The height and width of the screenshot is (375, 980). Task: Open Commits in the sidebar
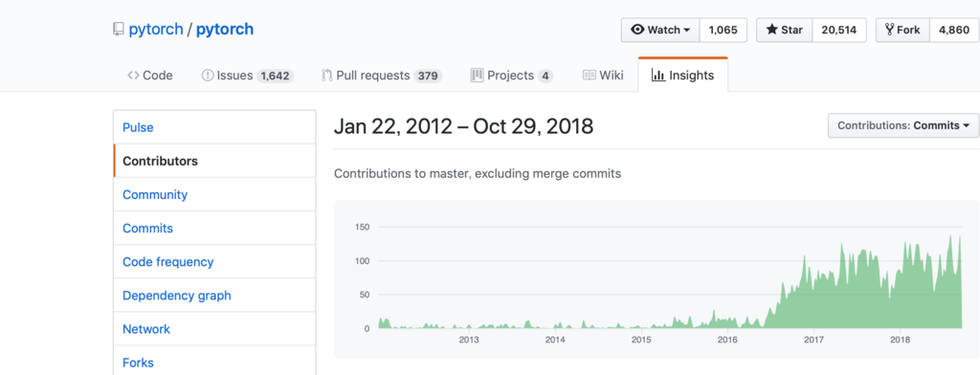(x=214, y=228)
